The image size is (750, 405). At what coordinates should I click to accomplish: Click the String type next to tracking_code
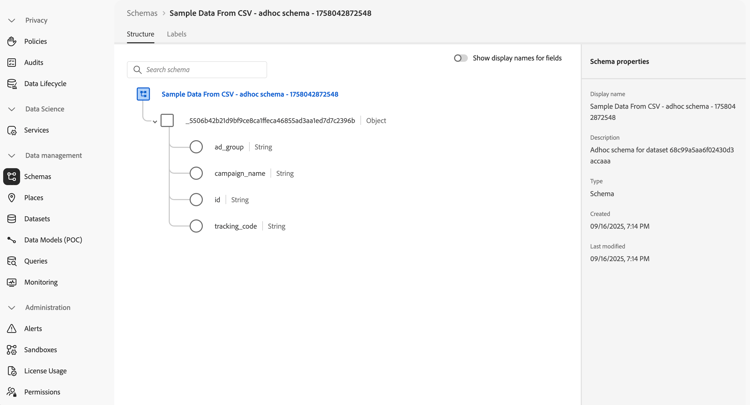[x=276, y=226]
